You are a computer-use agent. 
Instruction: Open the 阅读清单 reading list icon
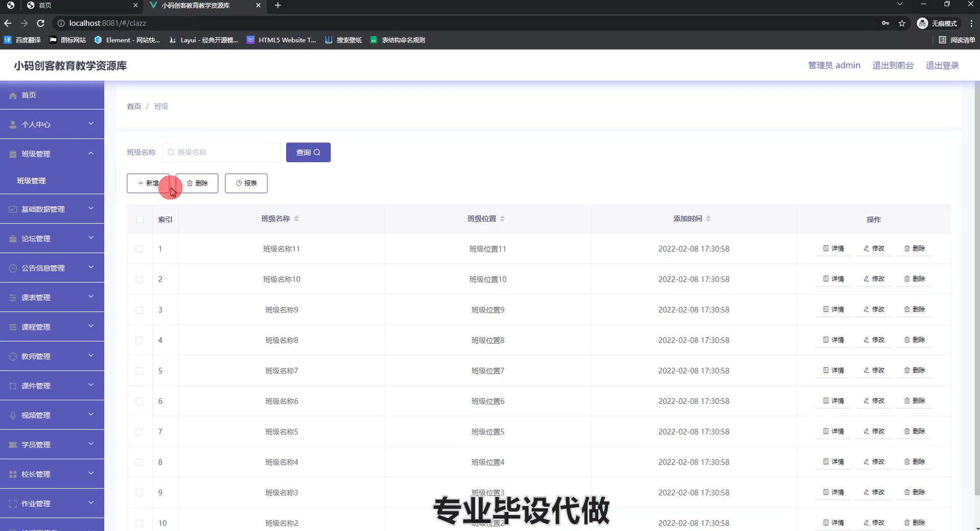pos(942,40)
